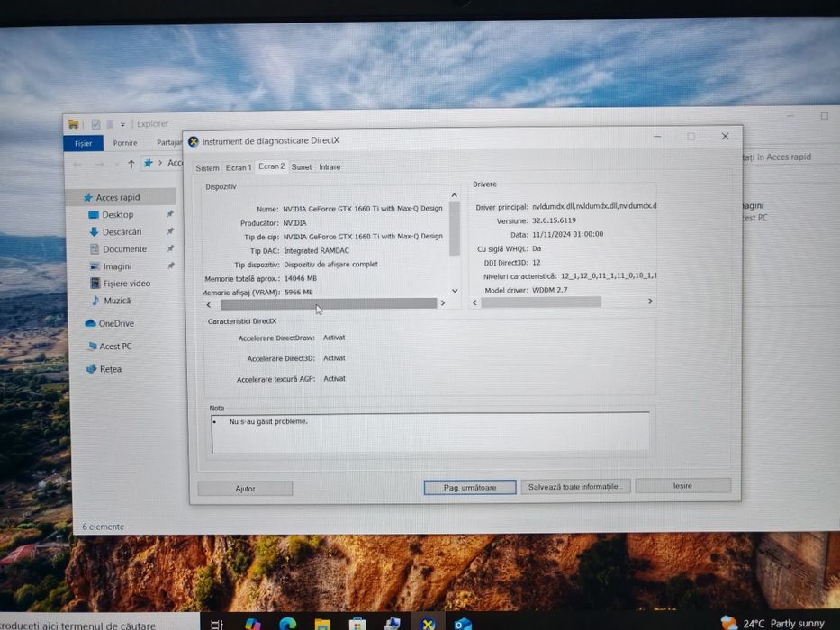The height and width of the screenshot is (630, 840).
Task: Click the DirectX diagnostic title bar icon
Action: [x=194, y=141]
